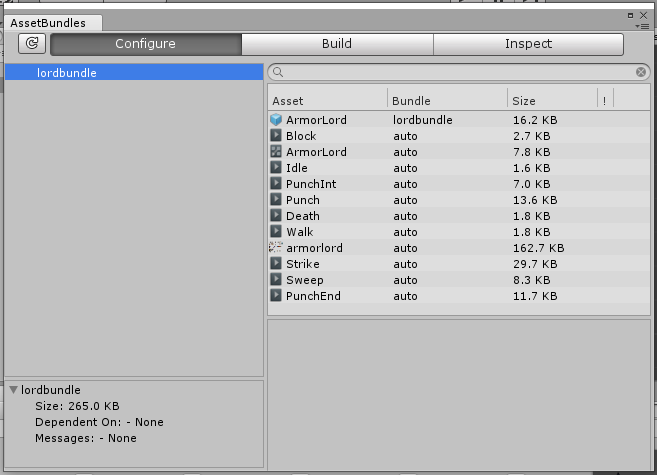
Task: Click the Punch animation clip icon
Action: [276, 200]
